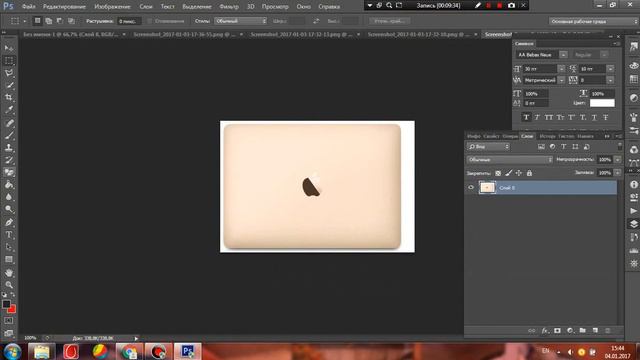Select the Eyedropper tool
Screen dimensions: 640x360
click(x=9, y=110)
